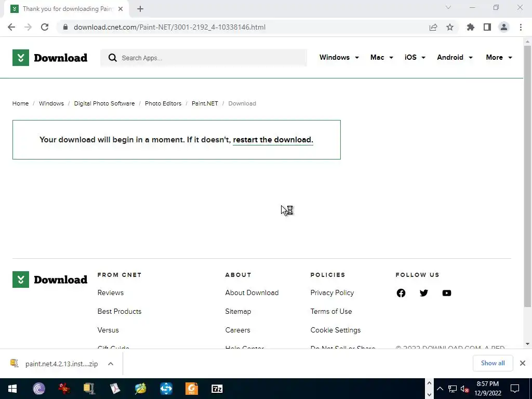Close the Paint.NET download tab
Image resolution: width=532 pixels, height=399 pixels.
click(121, 9)
